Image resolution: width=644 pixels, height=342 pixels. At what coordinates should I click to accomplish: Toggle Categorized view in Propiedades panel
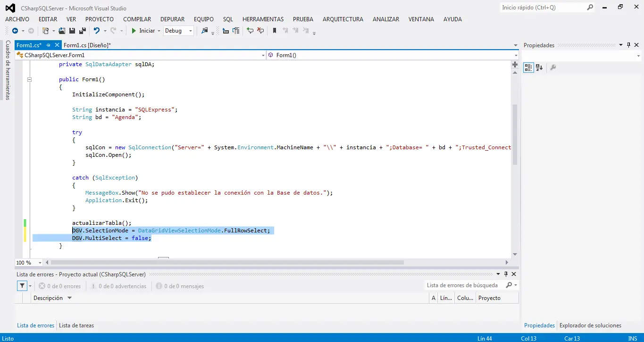coord(528,68)
